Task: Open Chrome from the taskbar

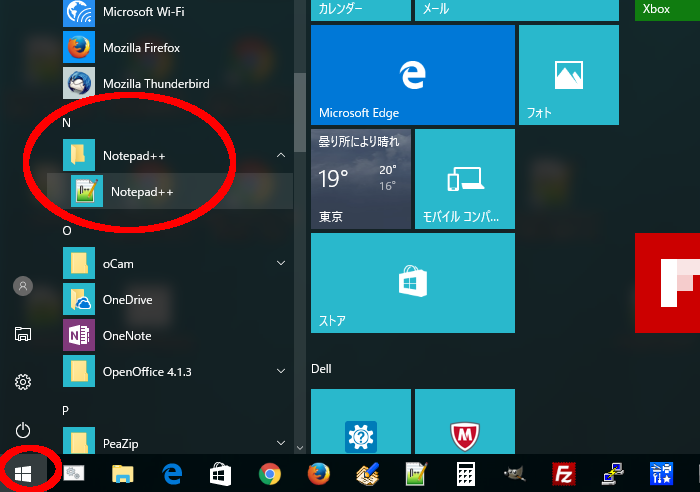Action: [x=269, y=473]
